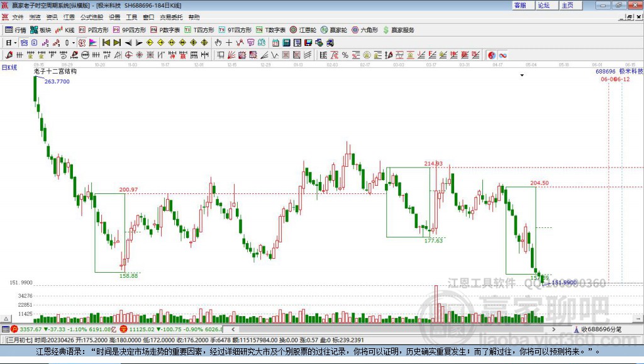644x364 pixels.
Task: Click the calculator icon in toolbar
Action: 286,42
